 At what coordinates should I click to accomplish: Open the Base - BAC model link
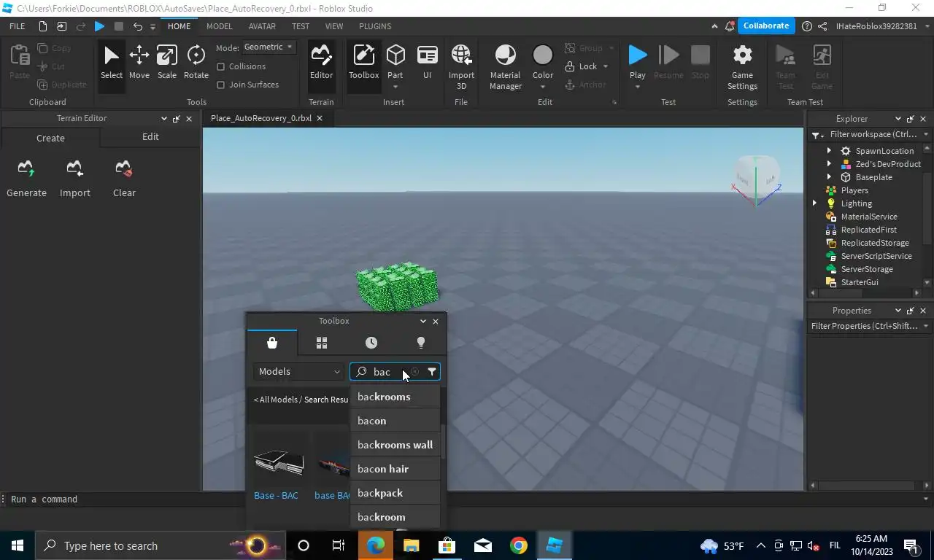276,496
